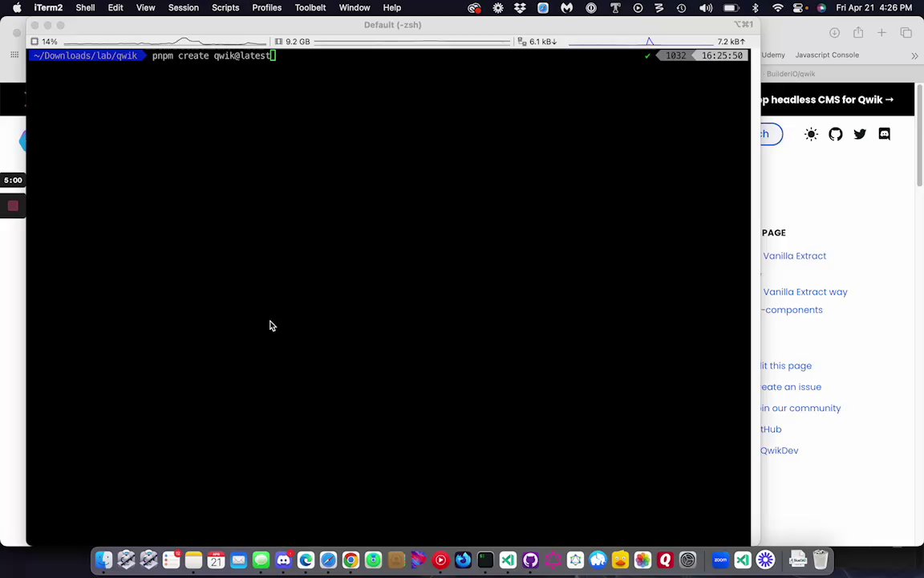
Task: Click the Safari share icon
Action: (858, 33)
